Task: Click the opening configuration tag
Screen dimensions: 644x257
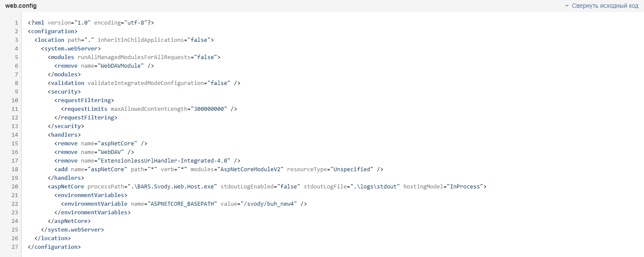Action: pyautogui.click(x=53, y=31)
